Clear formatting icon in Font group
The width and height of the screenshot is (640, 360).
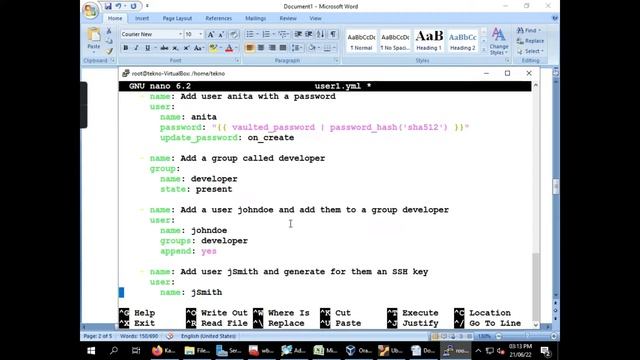tap(233, 34)
